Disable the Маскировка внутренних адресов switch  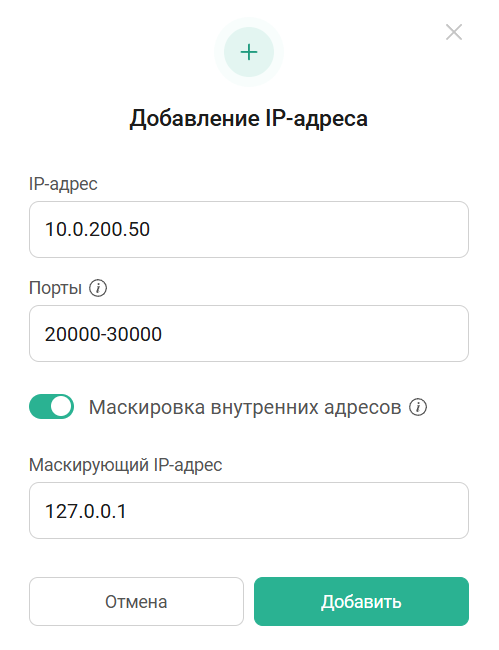coord(51,407)
